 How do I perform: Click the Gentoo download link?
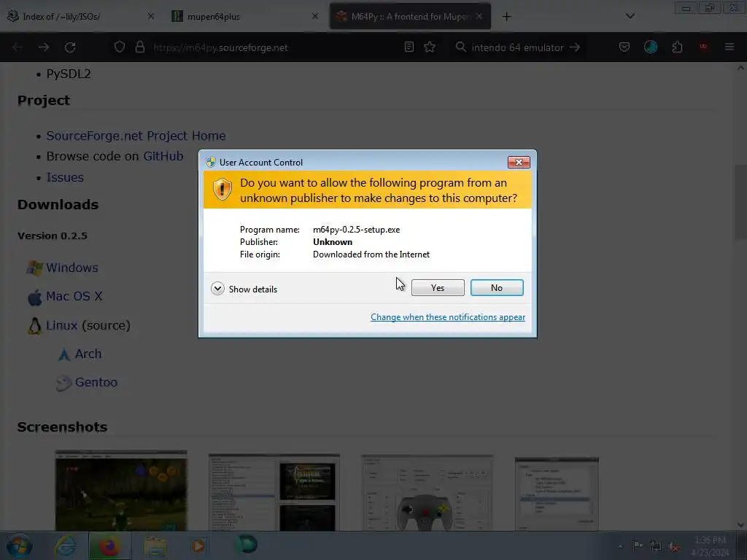(96, 382)
